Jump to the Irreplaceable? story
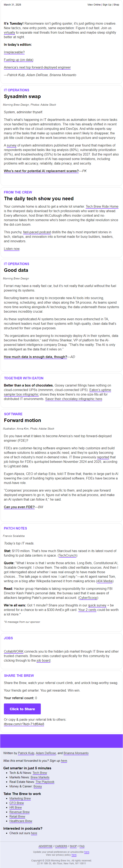The width and height of the screenshot is (123, 868). (14, 52)
